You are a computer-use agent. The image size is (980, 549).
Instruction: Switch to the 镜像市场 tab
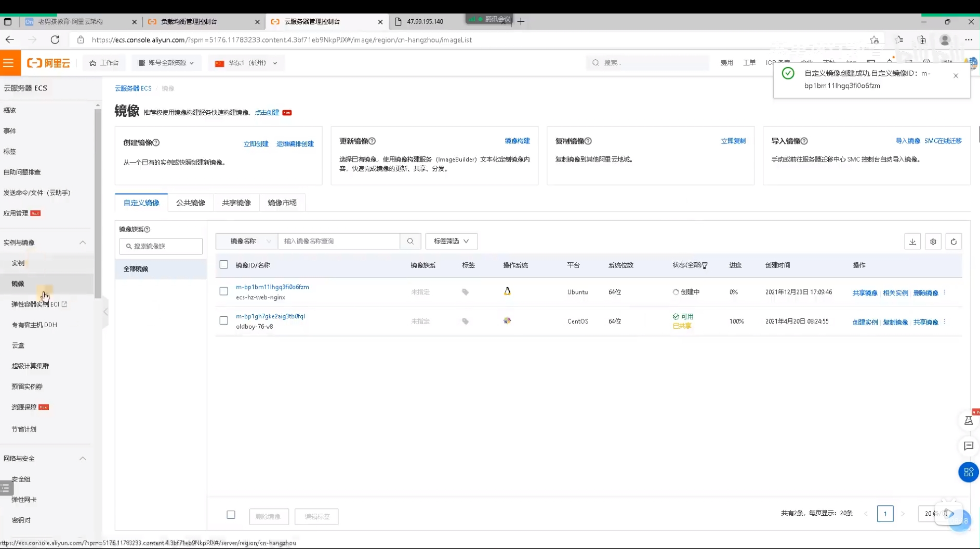282,203
